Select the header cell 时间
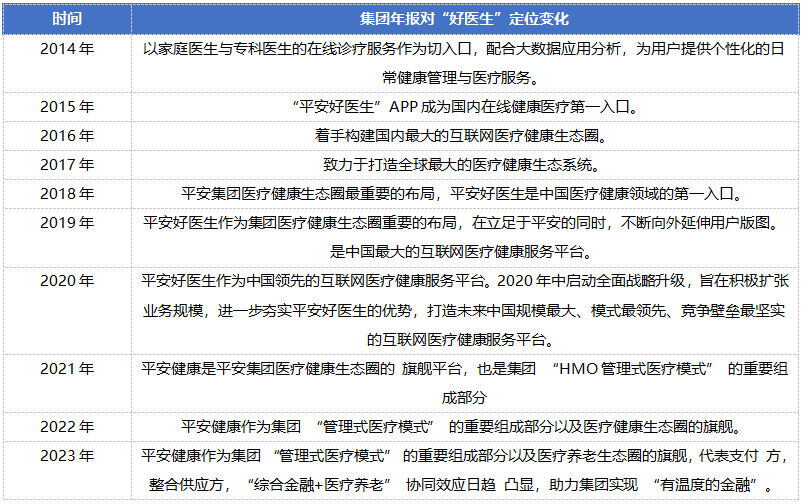803x504 pixels. tap(67, 19)
